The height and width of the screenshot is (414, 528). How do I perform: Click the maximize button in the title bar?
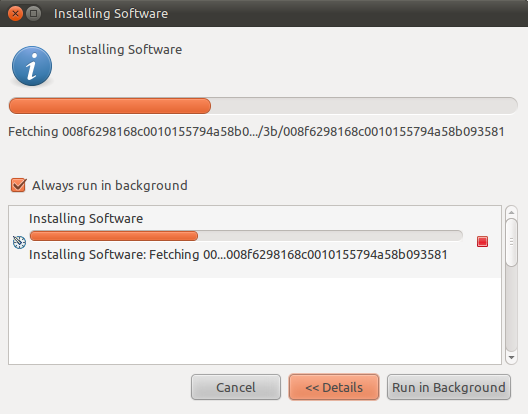click(x=33, y=14)
